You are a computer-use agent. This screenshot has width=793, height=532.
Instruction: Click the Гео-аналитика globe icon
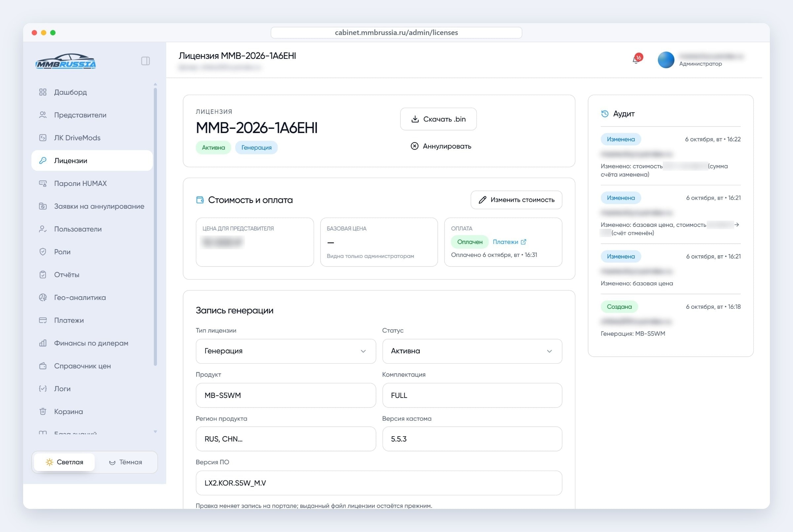[x=42, y=298]
